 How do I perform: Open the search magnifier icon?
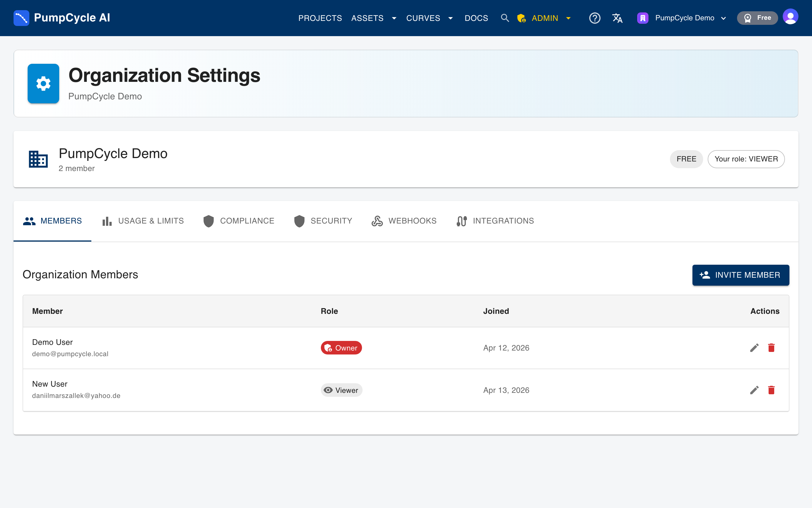pos(505,18)
